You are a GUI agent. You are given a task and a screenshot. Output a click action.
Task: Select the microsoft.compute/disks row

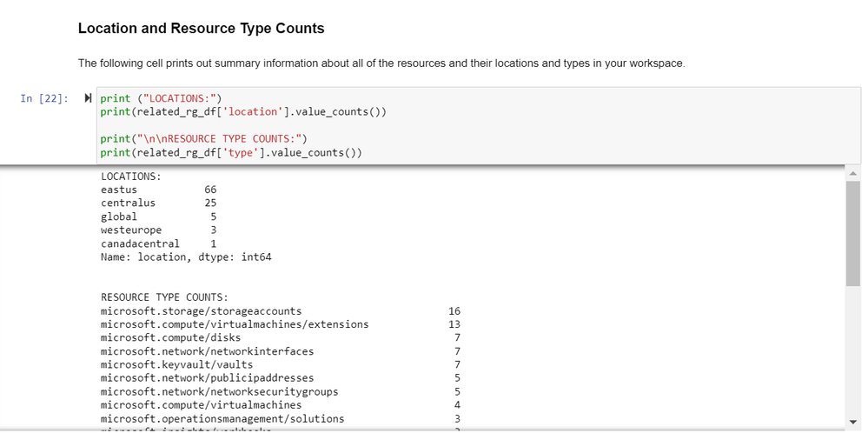280,337
